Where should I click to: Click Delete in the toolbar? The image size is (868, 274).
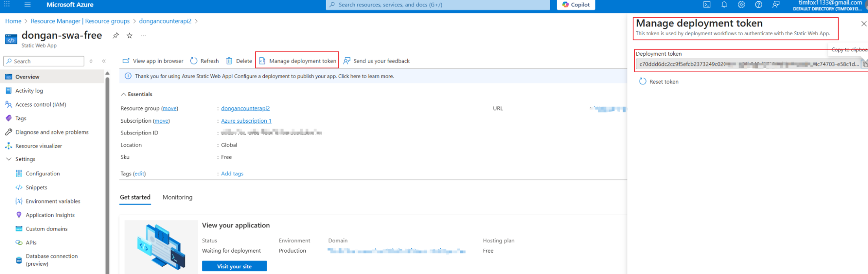(239, 61)
